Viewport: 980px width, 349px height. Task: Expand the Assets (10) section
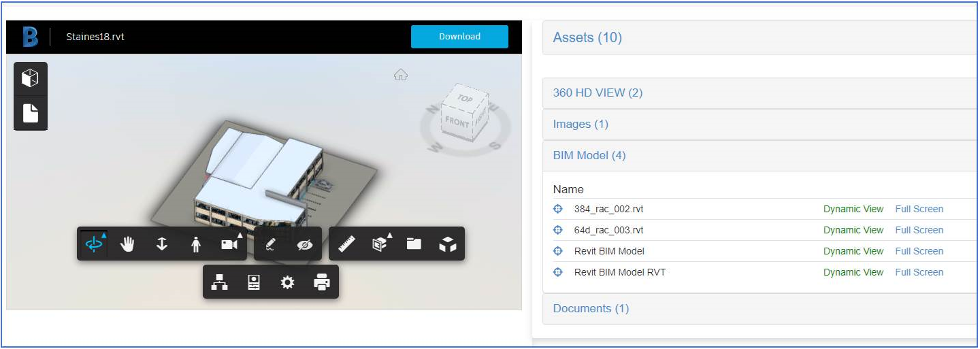(761, 37)
